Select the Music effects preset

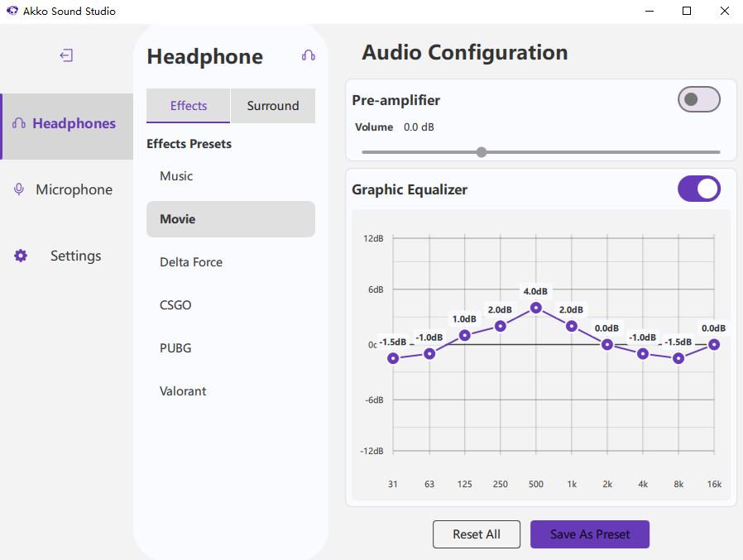pos(176,175)
